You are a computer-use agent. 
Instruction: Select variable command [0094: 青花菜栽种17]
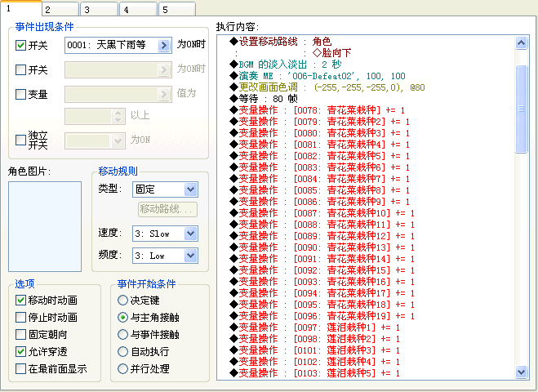322,293
